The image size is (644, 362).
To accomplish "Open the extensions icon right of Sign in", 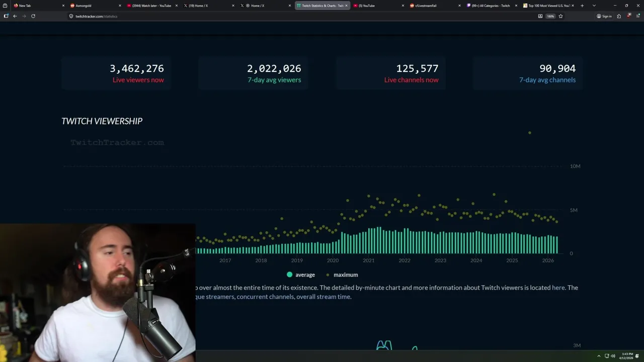I will point(619,16).
